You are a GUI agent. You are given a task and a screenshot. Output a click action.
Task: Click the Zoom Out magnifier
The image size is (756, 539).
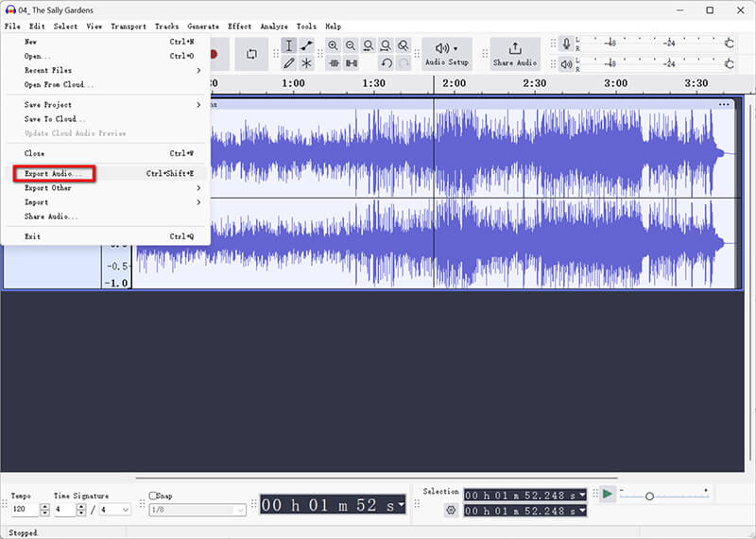pos(351,45)
